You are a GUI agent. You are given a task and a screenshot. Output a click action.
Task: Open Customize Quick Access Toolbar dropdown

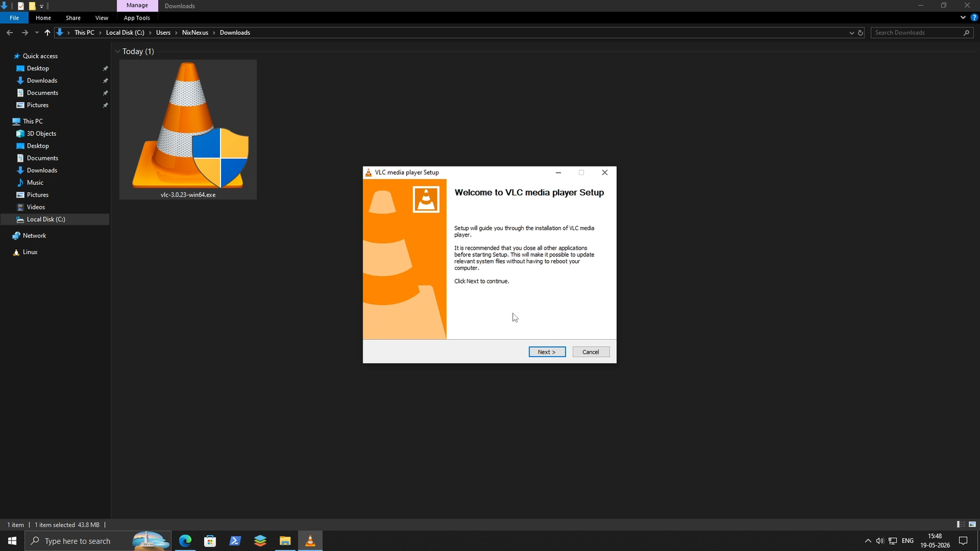pos(42,6)
